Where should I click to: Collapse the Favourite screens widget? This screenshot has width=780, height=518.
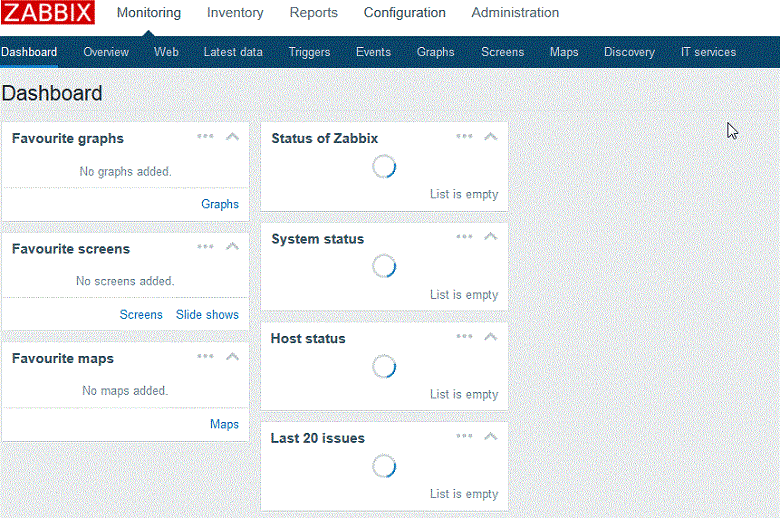[x=232, y=247]
